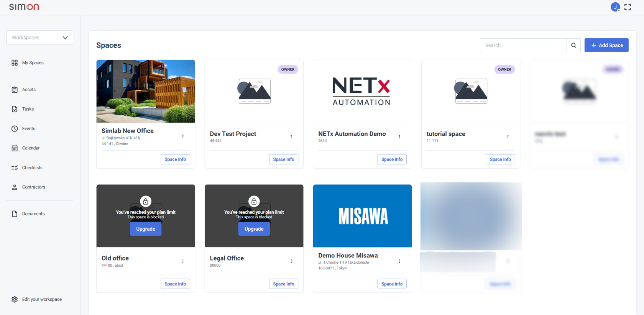
Task: Open the MISAWA logo thumbnail
Action: tap(363, 216)
